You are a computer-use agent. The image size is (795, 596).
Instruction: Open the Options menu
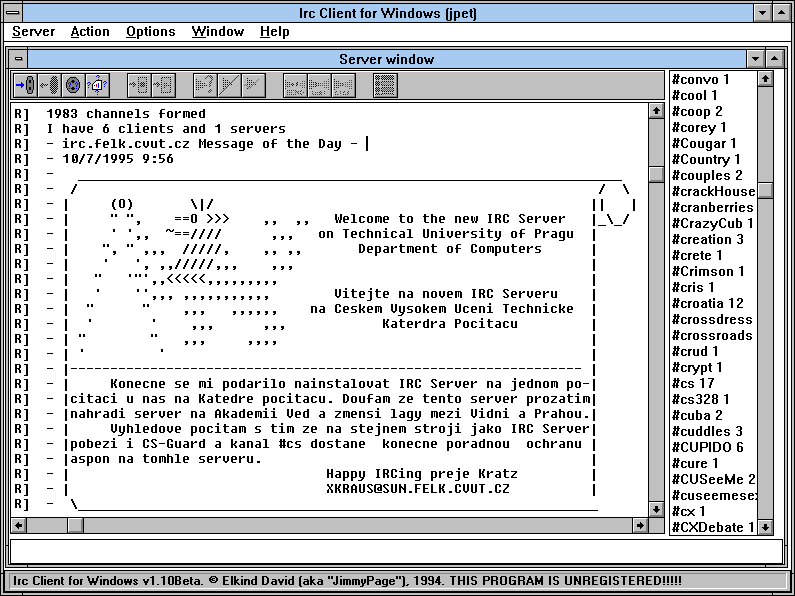[x=150, y=32]
